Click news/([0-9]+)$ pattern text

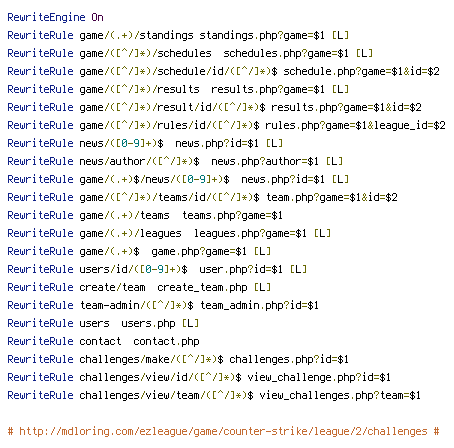(x=121, y=143)
